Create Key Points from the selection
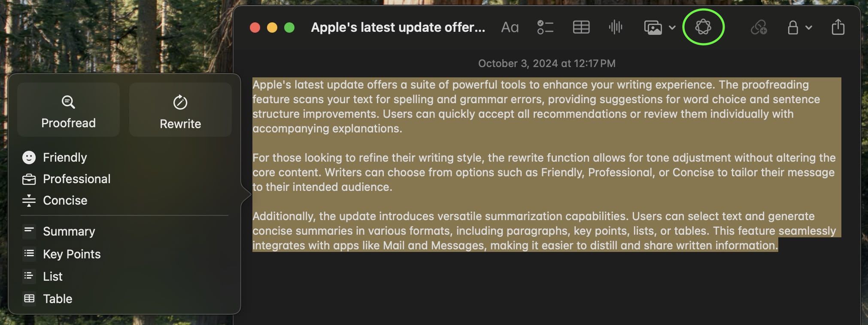Image resolution: width=868 pixels, height=325 pixels. click(x=71, y=254)
